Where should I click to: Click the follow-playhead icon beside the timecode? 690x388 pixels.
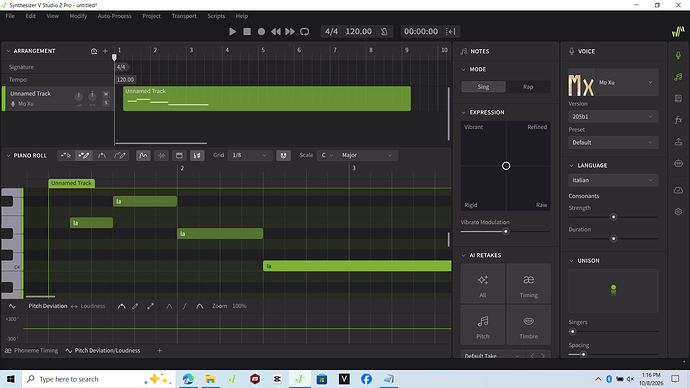[450, 31]
